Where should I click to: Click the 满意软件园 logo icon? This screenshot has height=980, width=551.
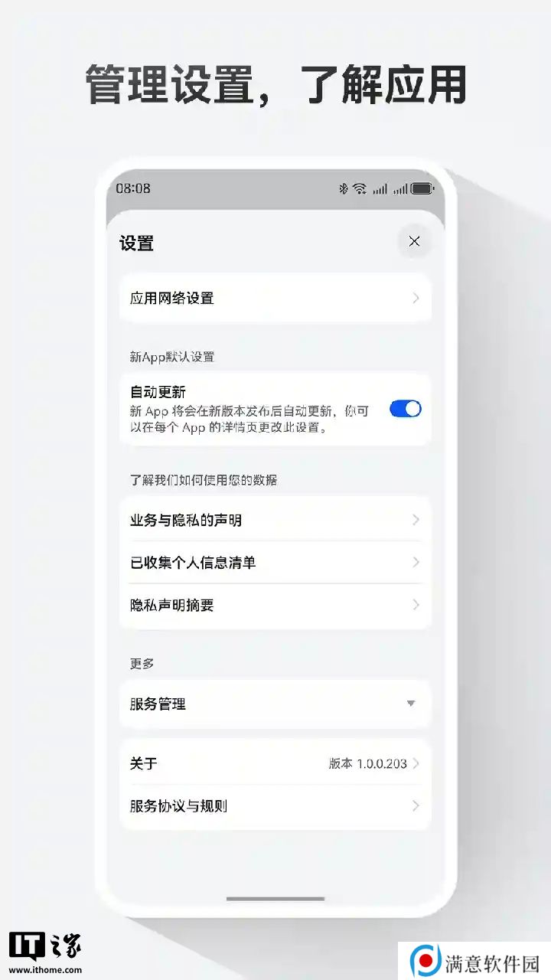(425, 961)
